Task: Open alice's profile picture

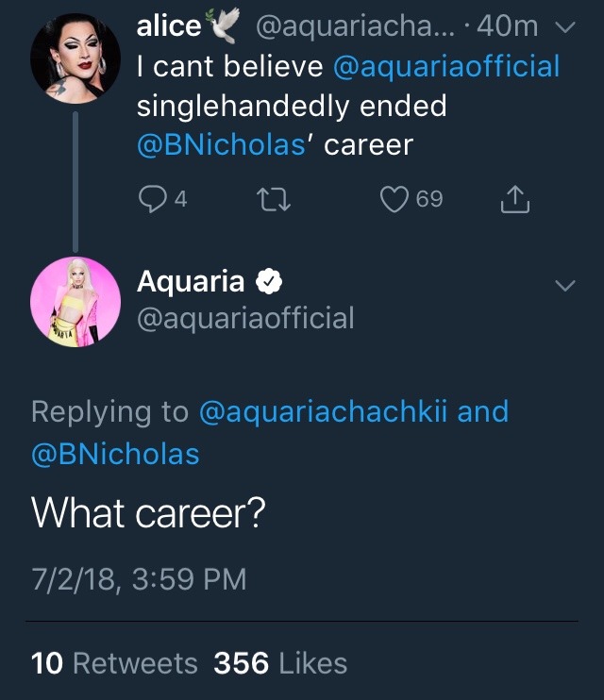Action: pos(75,57)
